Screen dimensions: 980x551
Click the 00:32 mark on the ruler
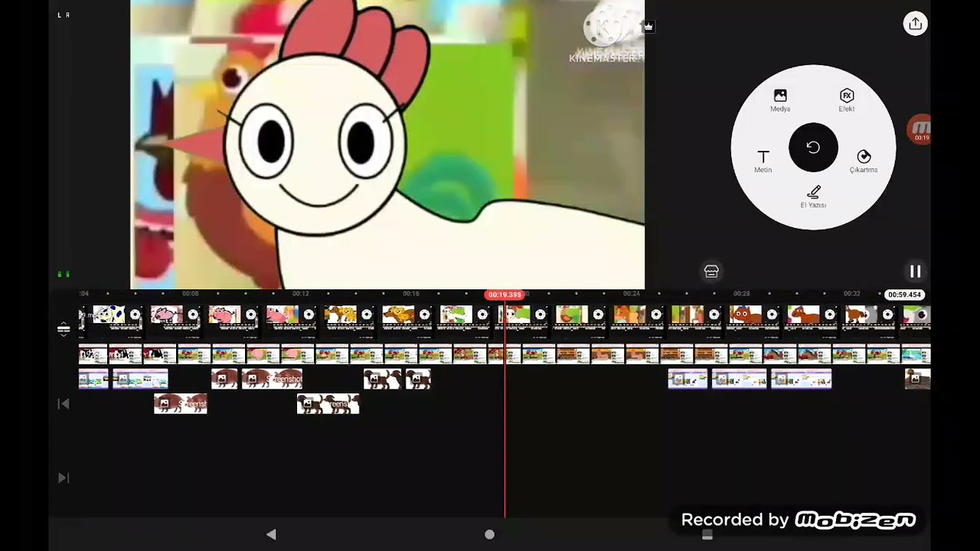coord(852,294)
